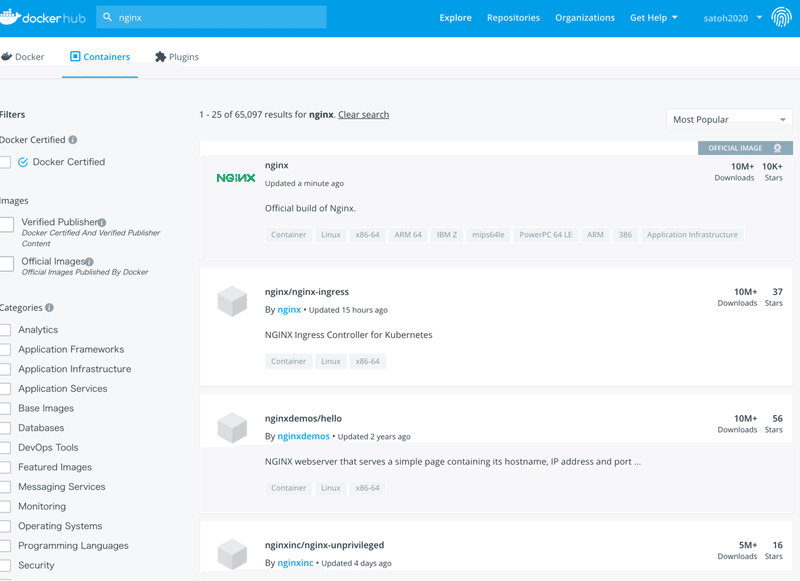
Task: Click the Docker Hub whale logo
Action: pos(10,17)
